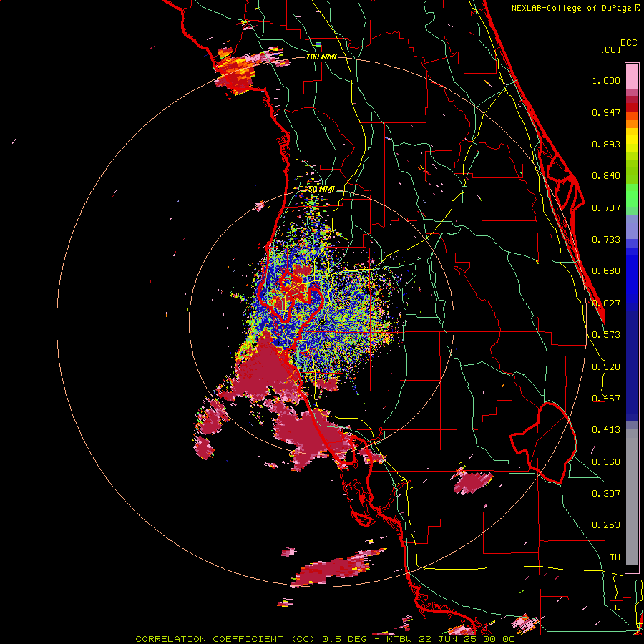Select the 0.413 scale value
Viewport: 644px width, 644px height.
point(606,430)
